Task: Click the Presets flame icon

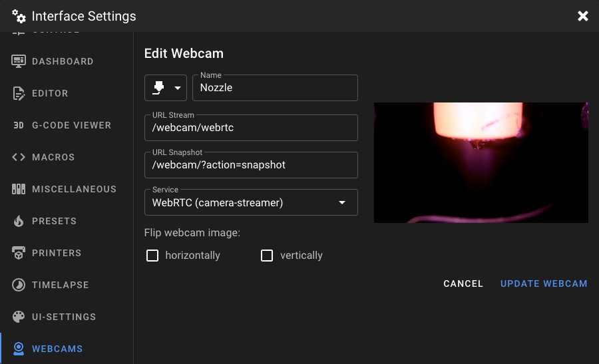Action: [x=19, y=221]
